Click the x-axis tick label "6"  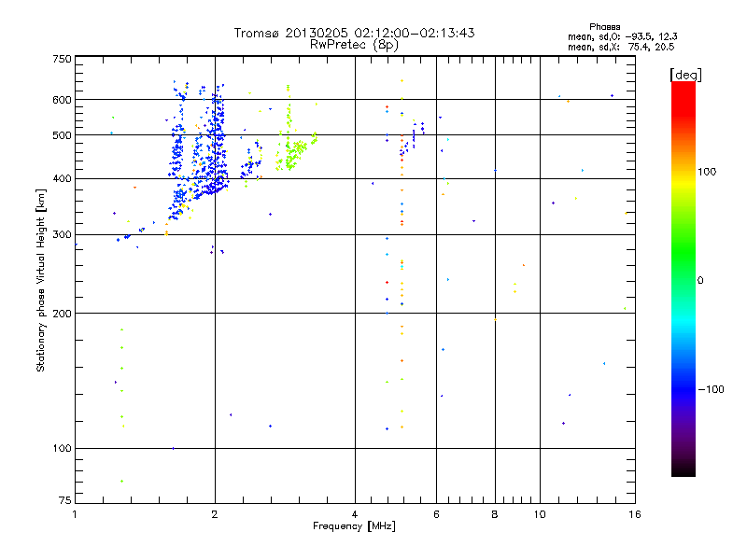436,514
